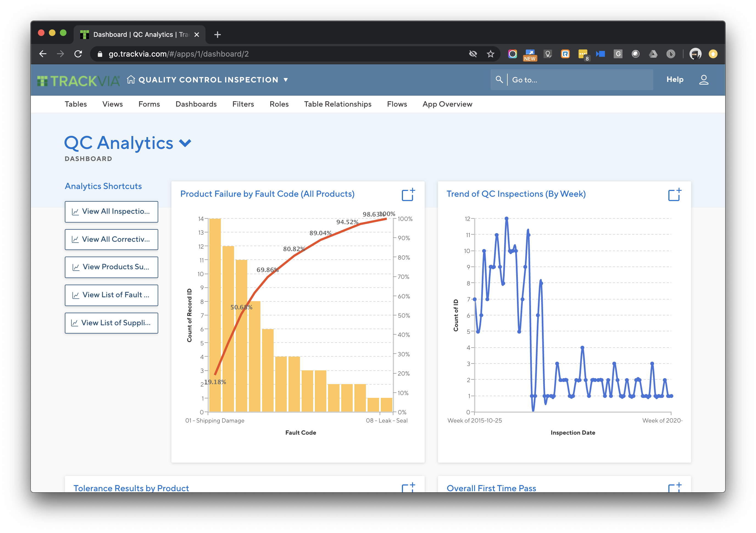Open Table Relationships
756x533 pixels.
(x=338, y=104)
